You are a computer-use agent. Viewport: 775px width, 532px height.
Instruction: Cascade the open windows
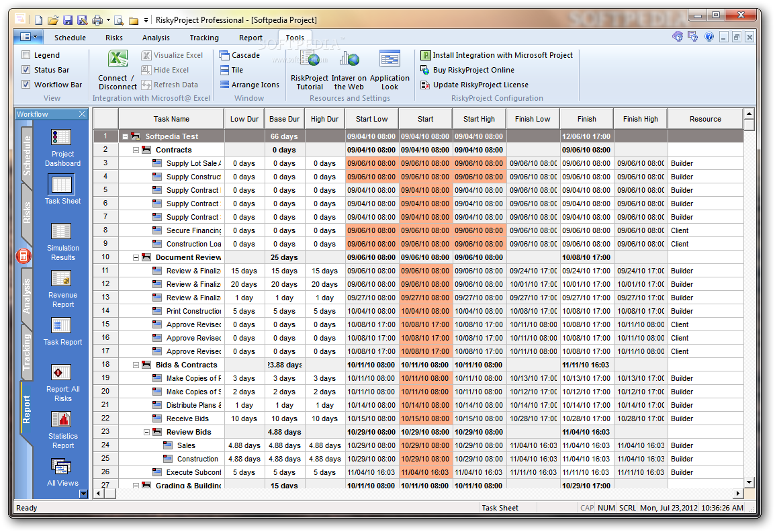pos(240,55)
